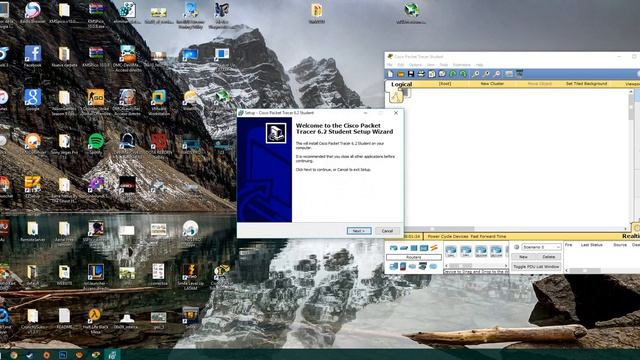Pick the first router model in device list
The image size is (640, 360).
point(451,251)
